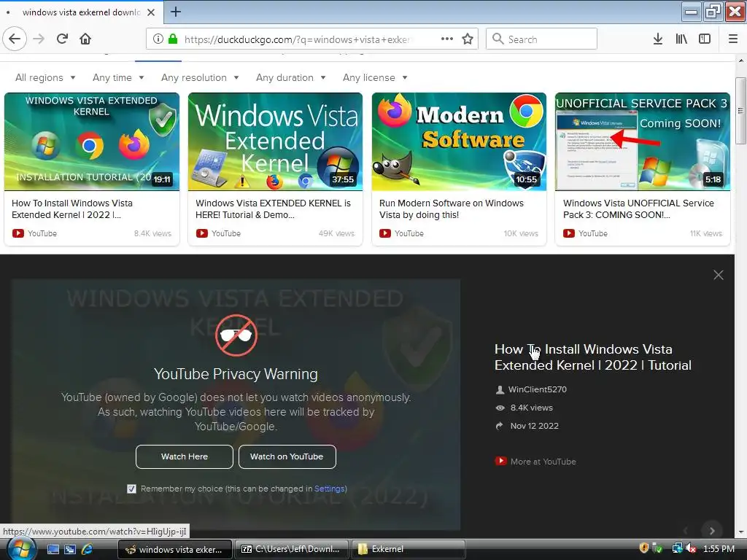The height and width of the screenshot is (560, 747).
Task: Click the 5:18 Service Pack 3 thumbnail
Action: pyautogui.click(x=643, y=141)
